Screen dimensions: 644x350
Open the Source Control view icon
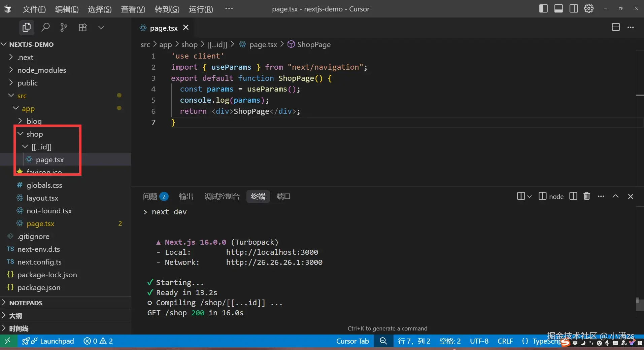(x=64, y=27)
